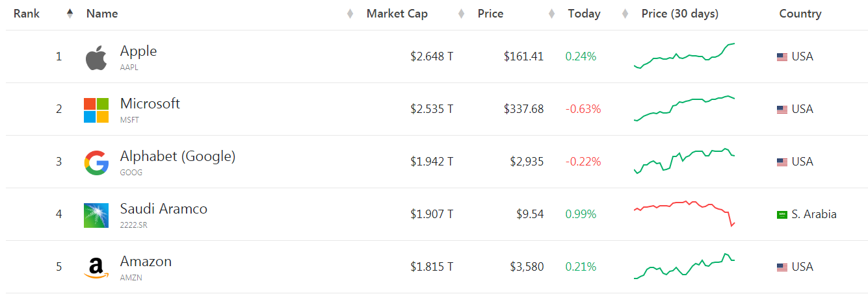
Task: Click the Saudi Arabia flag icon
Action: coord(782,215)
